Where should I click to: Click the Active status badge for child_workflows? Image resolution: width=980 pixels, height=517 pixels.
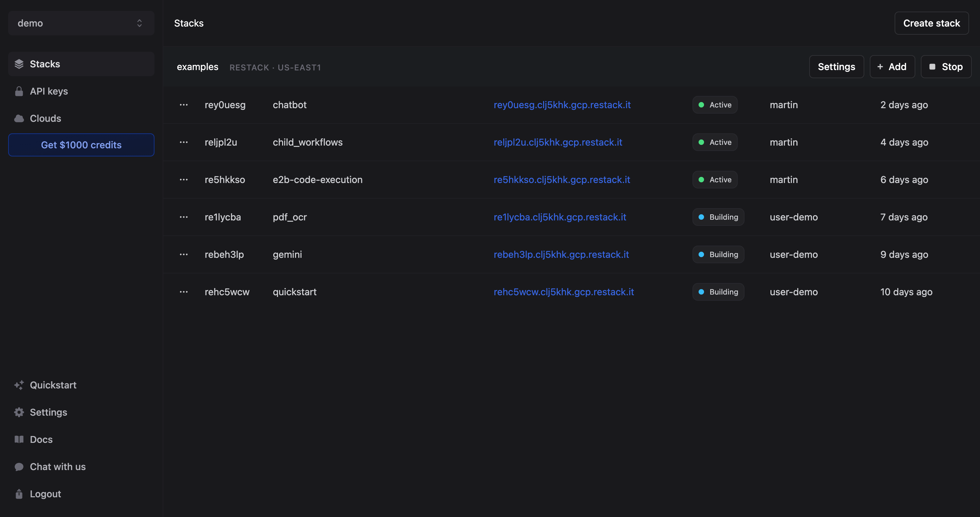coord(715,142)
